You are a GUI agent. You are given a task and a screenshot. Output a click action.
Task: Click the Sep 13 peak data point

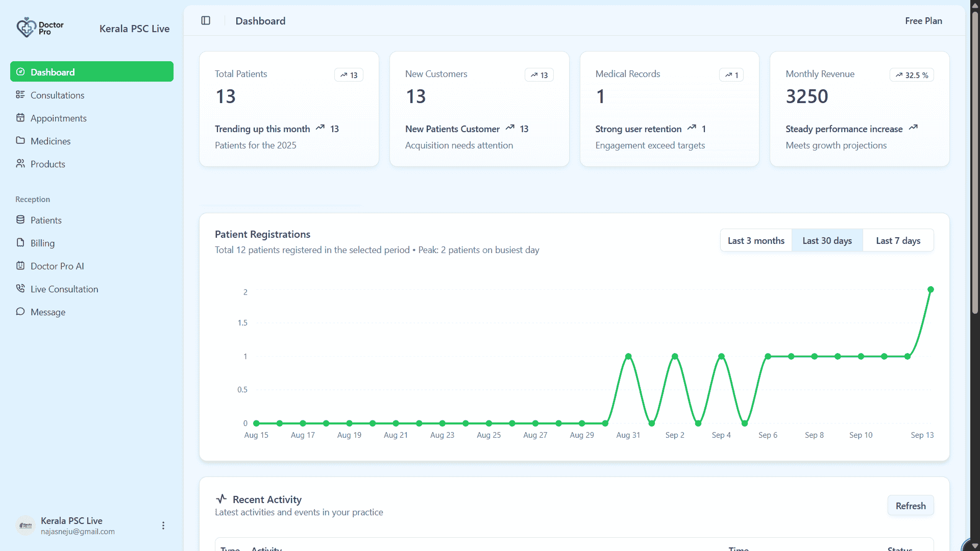[930, 289]
